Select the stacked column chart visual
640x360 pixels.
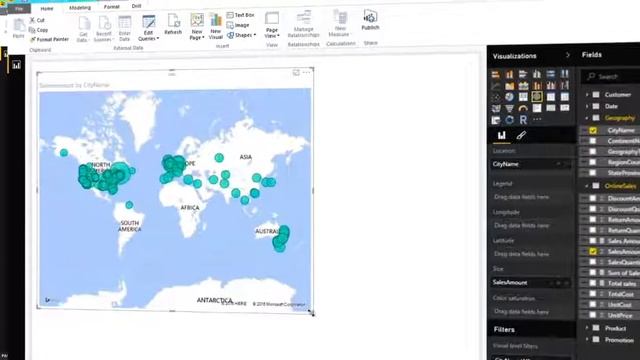click(x=509, y=74)
